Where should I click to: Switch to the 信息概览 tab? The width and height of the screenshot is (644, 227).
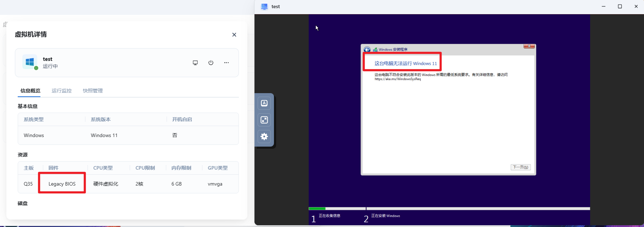point(30,91)
